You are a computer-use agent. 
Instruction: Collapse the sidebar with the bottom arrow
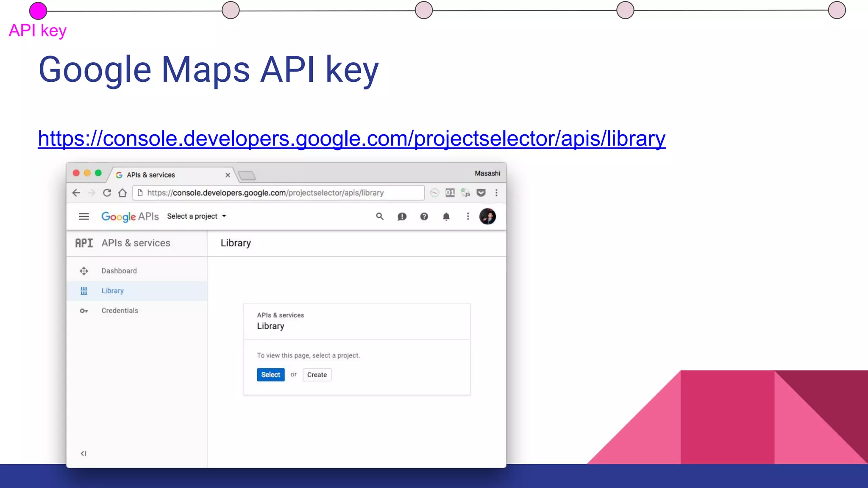pos(83,453)
